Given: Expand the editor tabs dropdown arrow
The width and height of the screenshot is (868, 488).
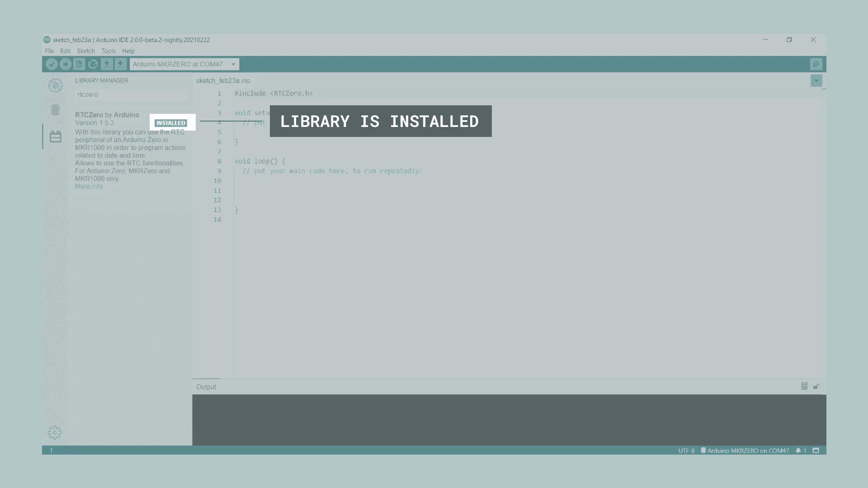Looking at the screenshot, I should (816, 81).
